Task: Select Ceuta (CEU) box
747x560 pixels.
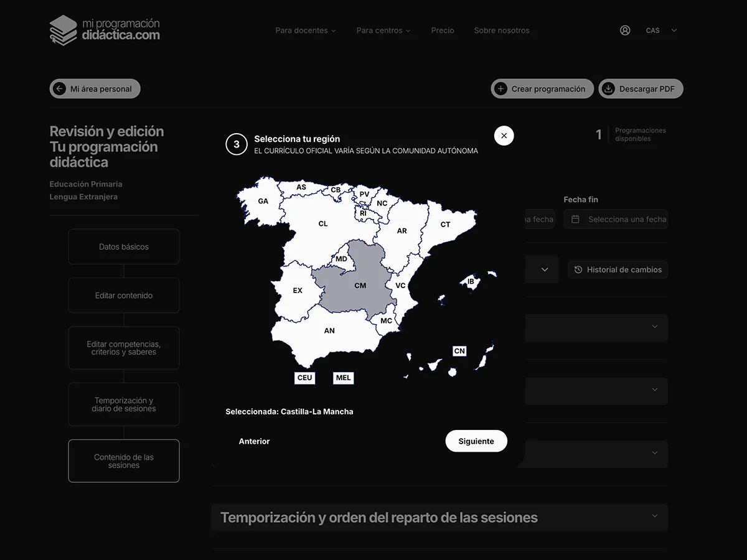Action: pyautogui.click(x=305, y=378)
